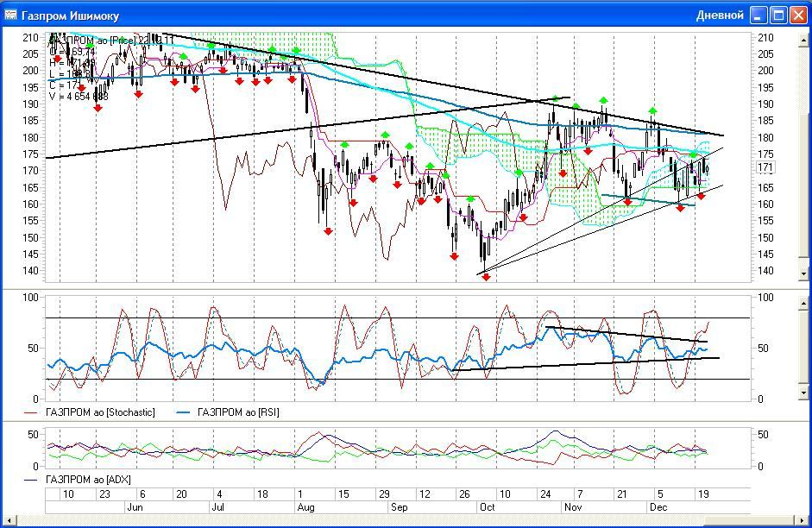The height and width of the screenshot is (528, 812).
Task: Click the Дневной timeframe label
Action: 720,16
